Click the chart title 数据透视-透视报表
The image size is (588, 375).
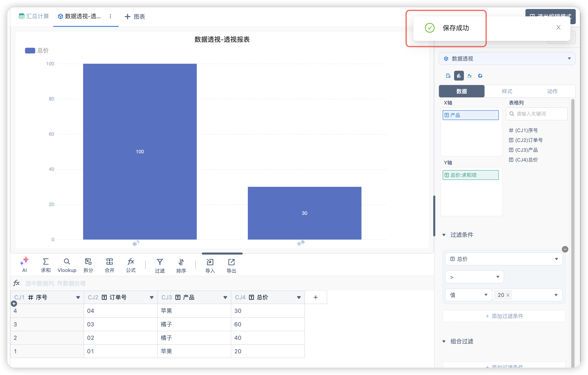222,39
